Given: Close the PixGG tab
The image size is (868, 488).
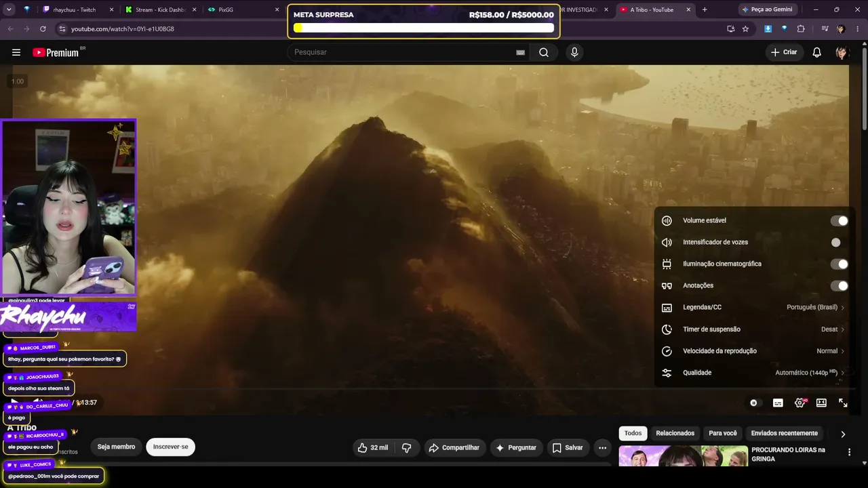Looking at the screenshot, I should point(277,9).
